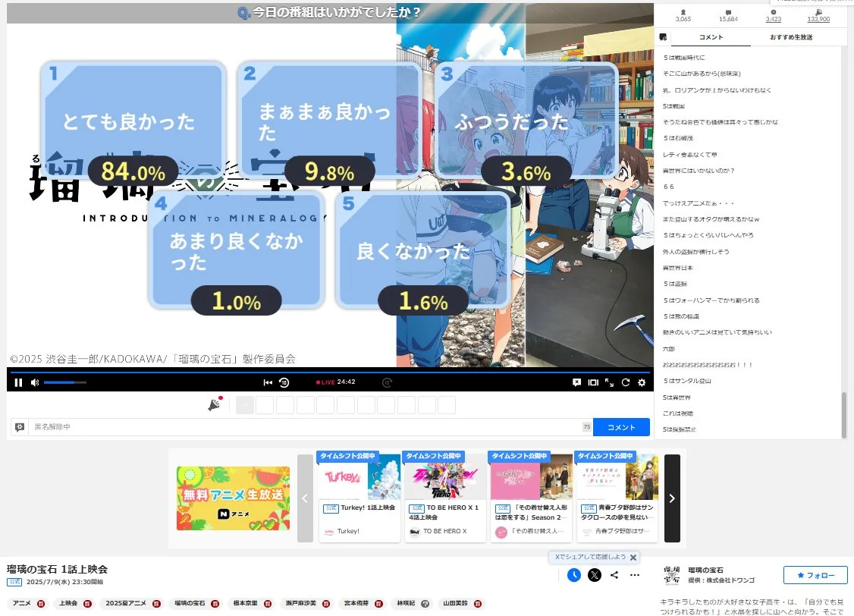Pause the live stream playback
The width and height of the screenshot is (854, 616).
(x=18, y=382)
